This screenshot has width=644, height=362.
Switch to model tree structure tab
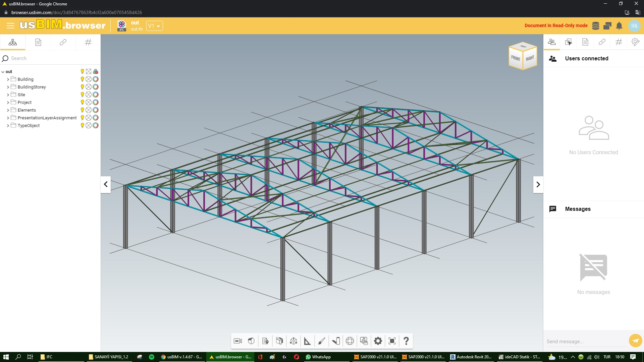pos(13,42)
